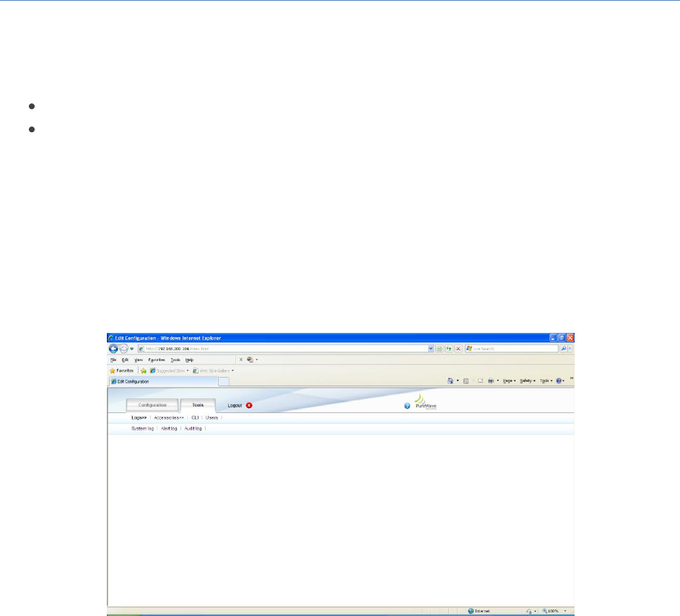Image resolution: width=680 pixels, height=616 pixels.
Task: Click the toolbar icon after the X
Action: [250, 360]
